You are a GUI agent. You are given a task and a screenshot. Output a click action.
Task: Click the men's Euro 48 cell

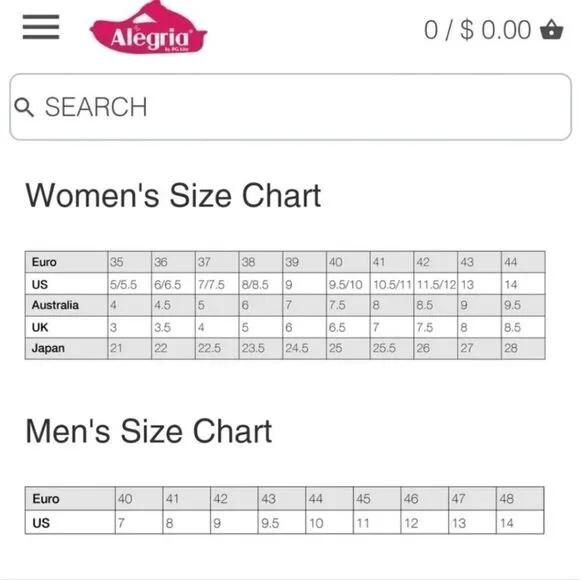[x=520, y=499]
